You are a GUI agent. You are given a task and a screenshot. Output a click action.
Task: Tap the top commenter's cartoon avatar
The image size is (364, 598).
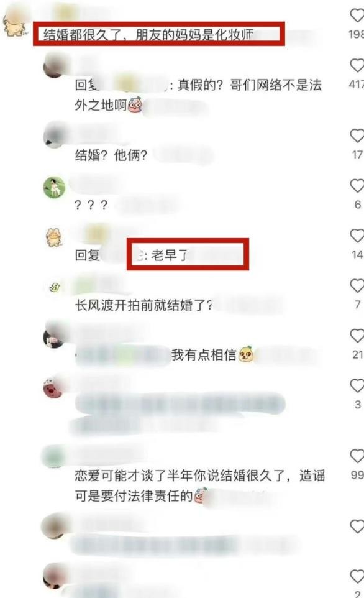pyautogui.click(x=14, y=23)
